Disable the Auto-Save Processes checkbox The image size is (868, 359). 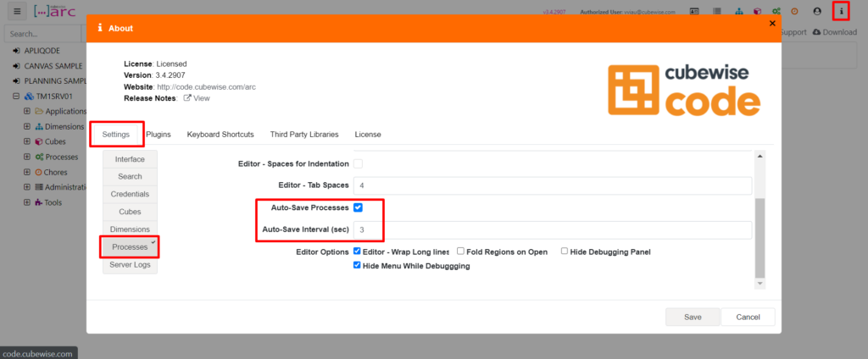[x=358, y=207]
